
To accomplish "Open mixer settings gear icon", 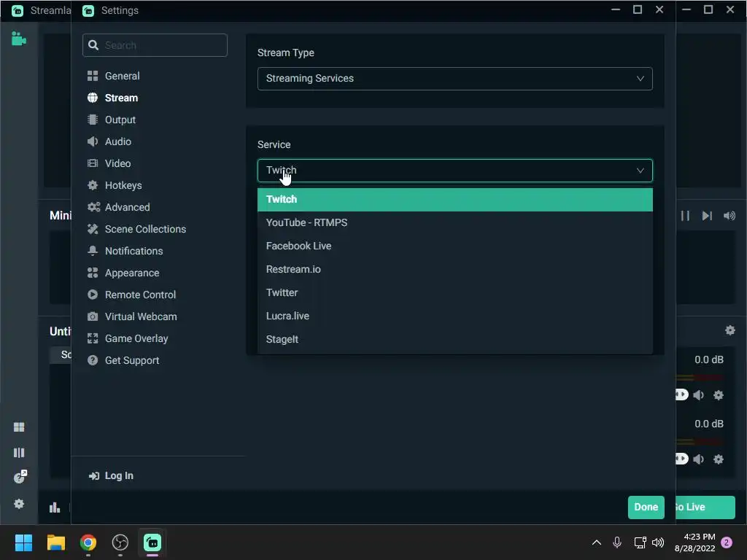I will pyautogui.click(x=729, y=330).
